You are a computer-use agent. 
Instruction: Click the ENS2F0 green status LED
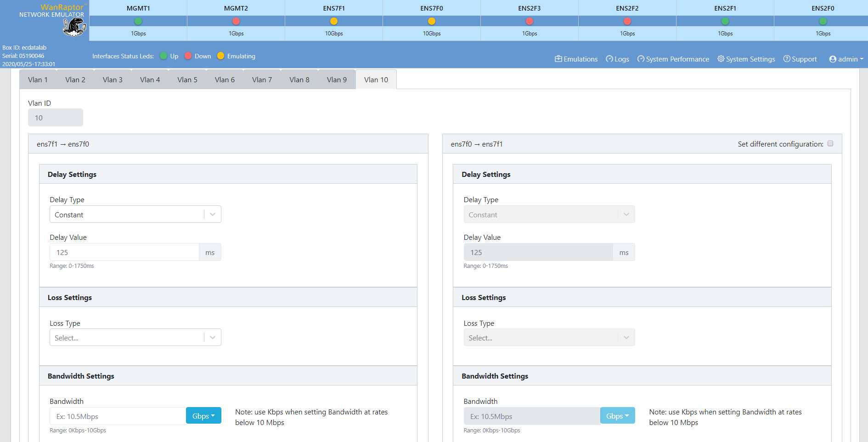(823, 21)
